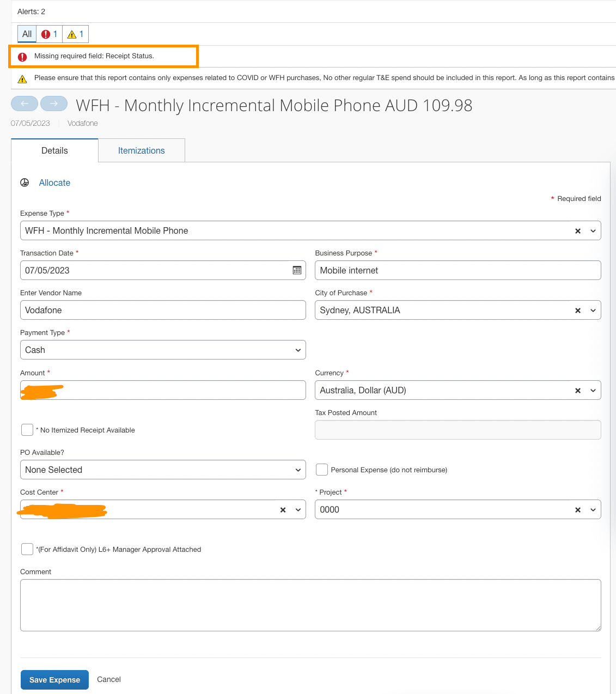Open the Allocate link
Screen dimensions: 616x694
(x=54, y=182)
